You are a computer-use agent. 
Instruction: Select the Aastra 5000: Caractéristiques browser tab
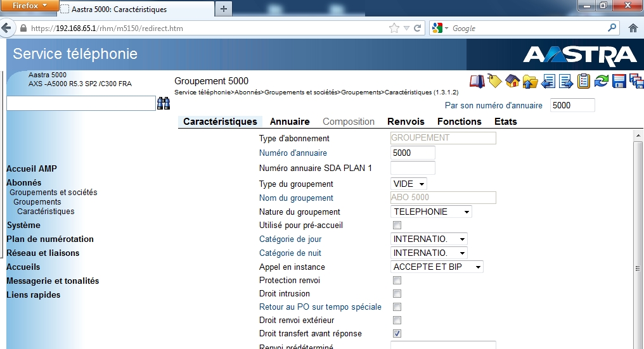(x=136, y=9)
